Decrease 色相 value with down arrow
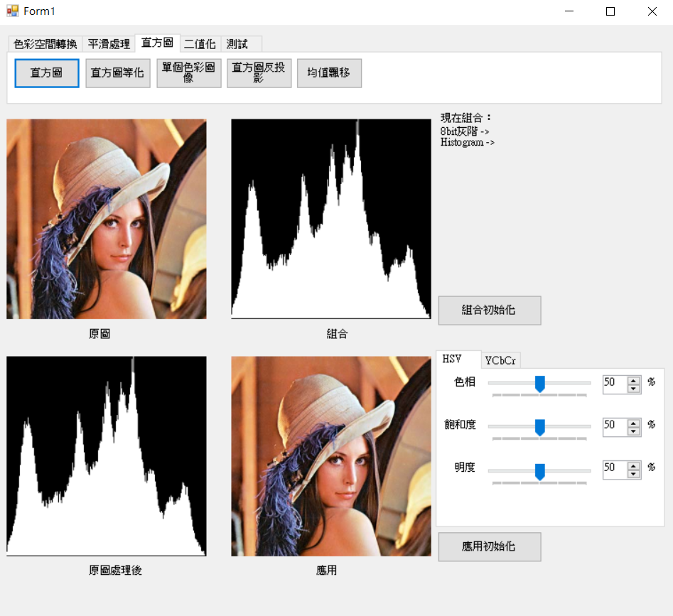Viewport: 673px width, 616px height. point(633,388)
